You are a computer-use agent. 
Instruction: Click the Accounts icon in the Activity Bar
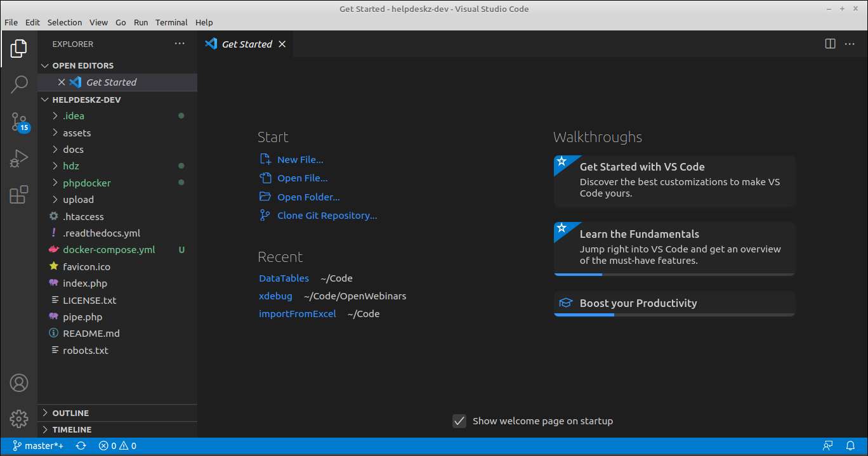(19, 383)
